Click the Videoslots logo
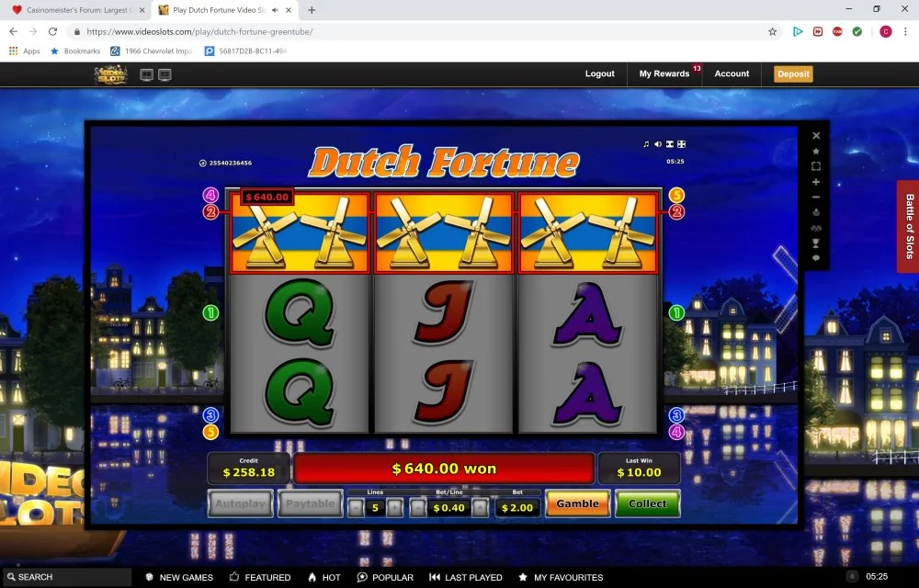This screenshot has height=588, width=919. point(111,74)
